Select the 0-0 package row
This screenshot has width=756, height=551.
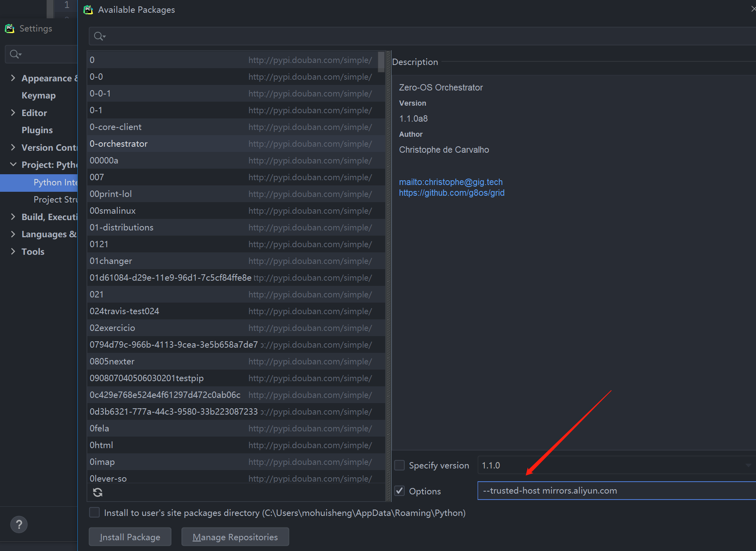pyautogui.click(x=236, y=77)
